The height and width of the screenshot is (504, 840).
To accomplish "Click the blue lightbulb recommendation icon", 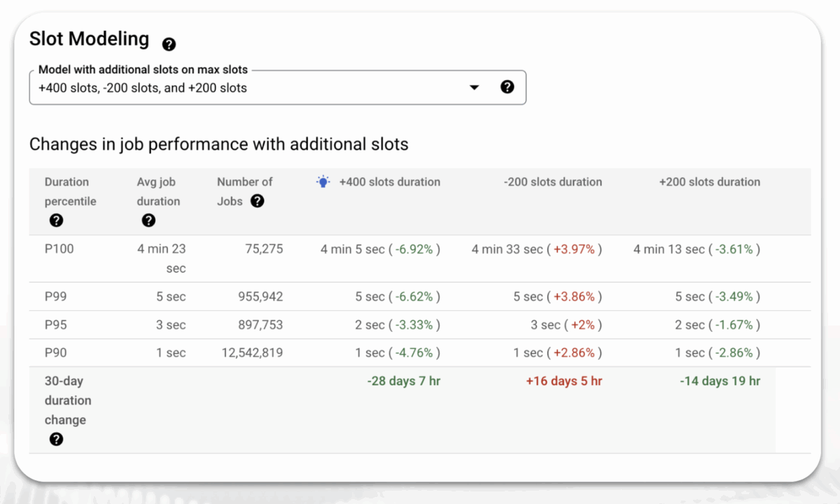I will (323, 181).
